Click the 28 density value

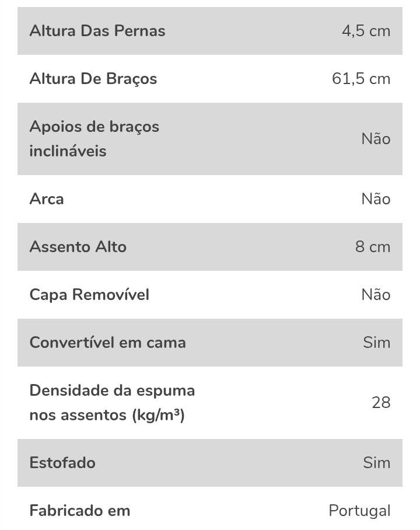click(x=381, y=403)
